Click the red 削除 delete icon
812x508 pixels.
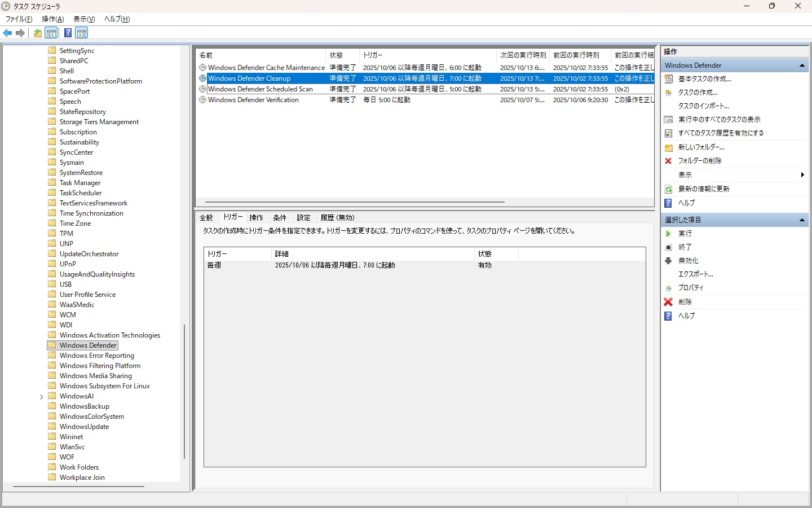(668, 302)
